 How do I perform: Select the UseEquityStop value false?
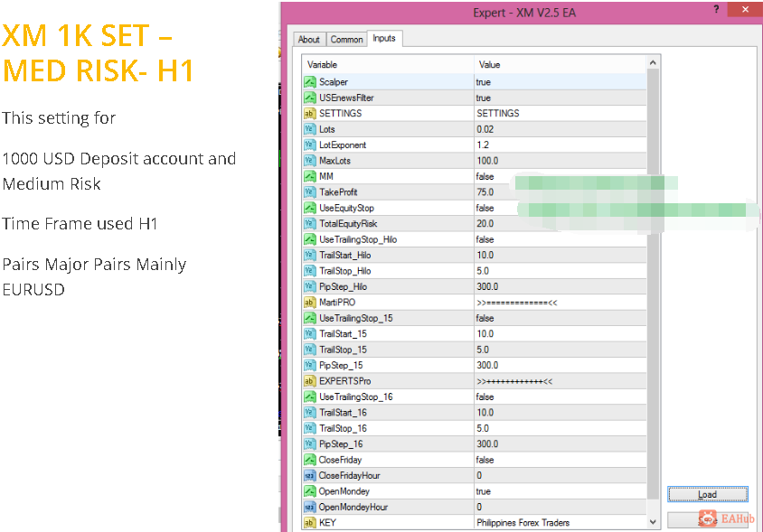pos(560,208)
